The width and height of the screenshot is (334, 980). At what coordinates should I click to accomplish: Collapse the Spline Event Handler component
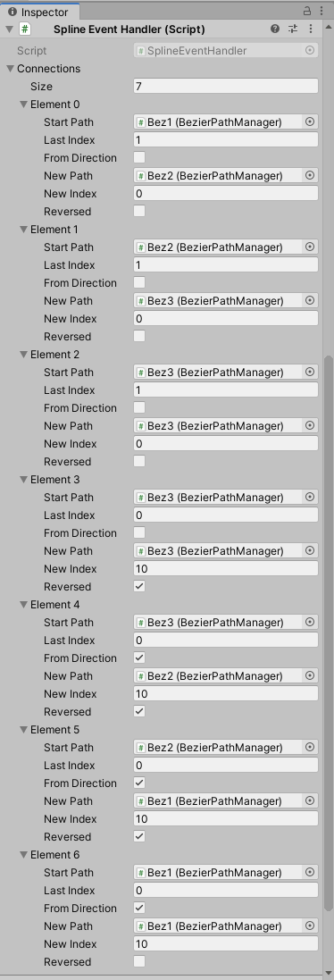pos(9,29)
